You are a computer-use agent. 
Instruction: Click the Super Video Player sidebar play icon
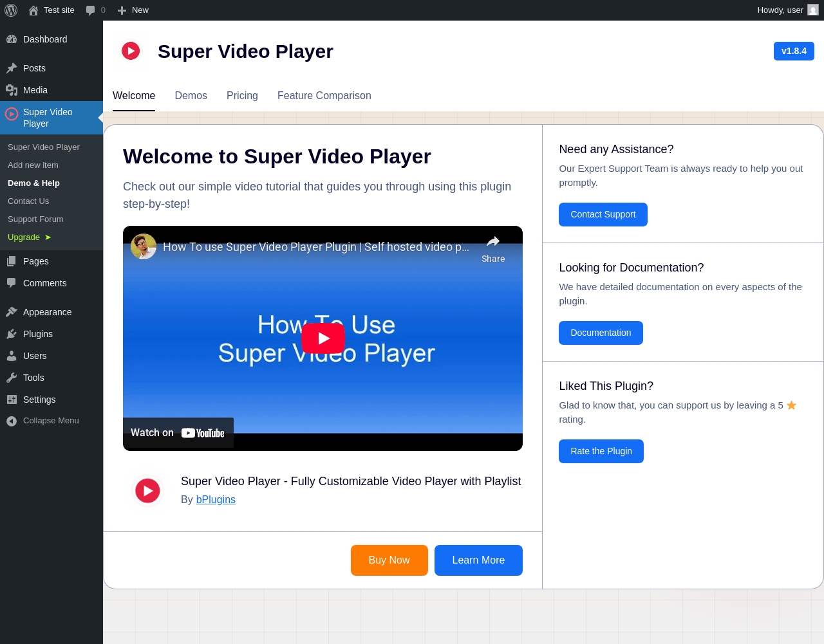coord(12,114)
